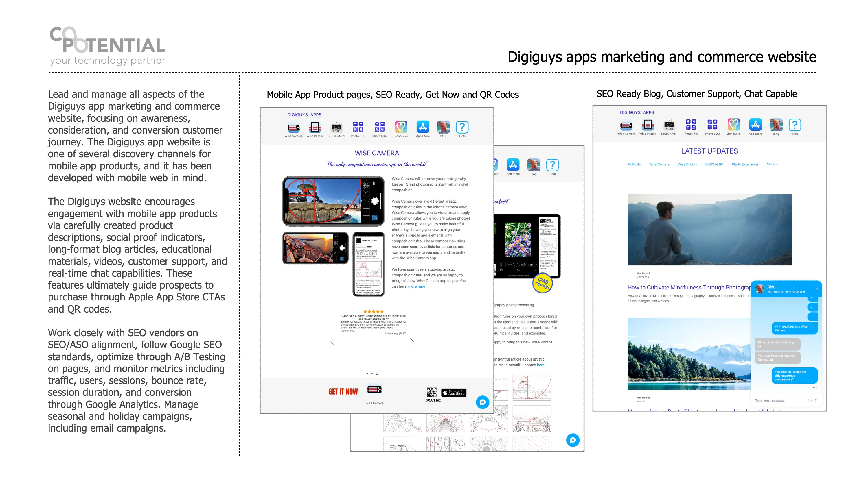Viewport: 868px width, 488px height.
Task: Select the third carousel pagination dot
Action: [377, 374]
